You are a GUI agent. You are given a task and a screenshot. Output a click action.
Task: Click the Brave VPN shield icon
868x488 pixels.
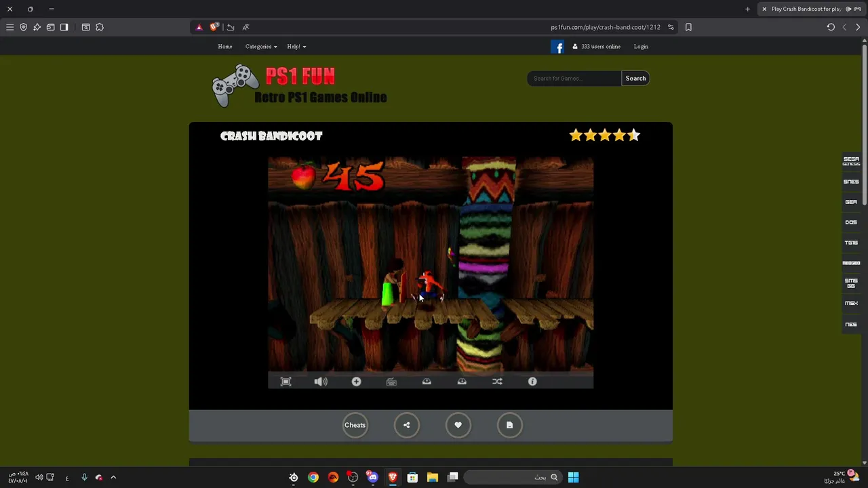click(23, 27)
